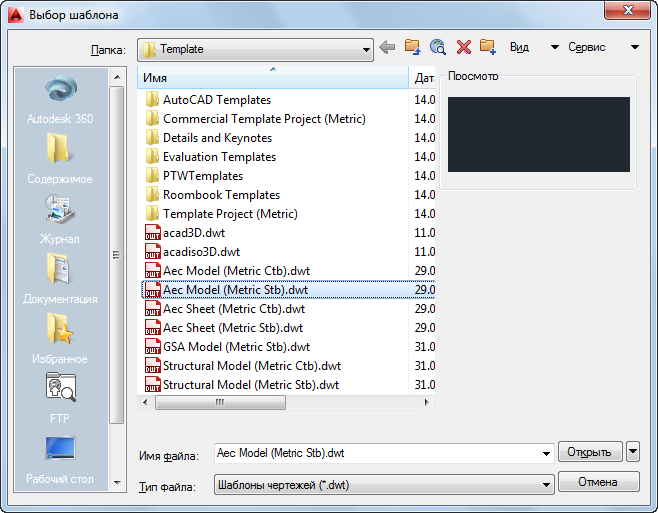Click sidebar scroll down arrow
Viewport: 658px width, 513px height.
point(117,483)
